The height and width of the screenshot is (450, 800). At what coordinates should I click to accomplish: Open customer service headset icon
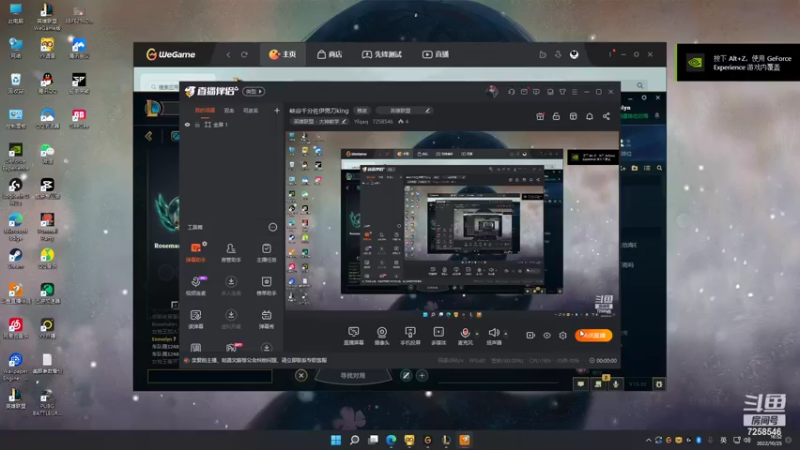(x=511, y=92)
